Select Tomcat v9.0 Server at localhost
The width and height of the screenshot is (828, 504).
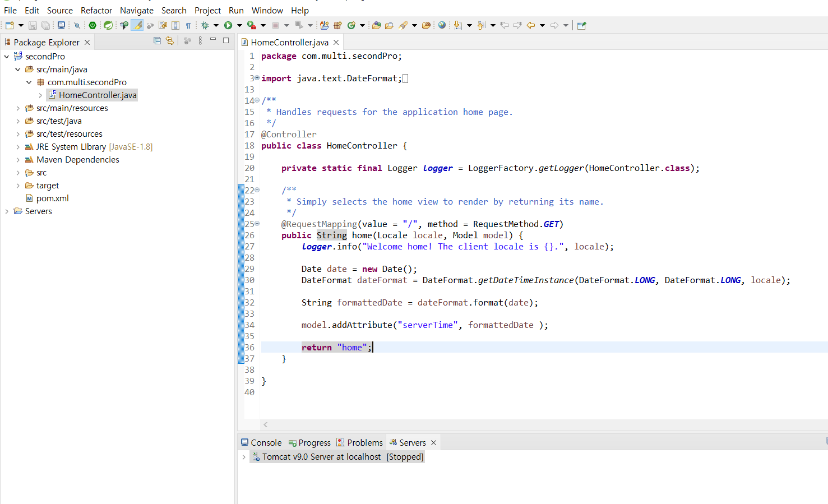click(x=338, y=457)
